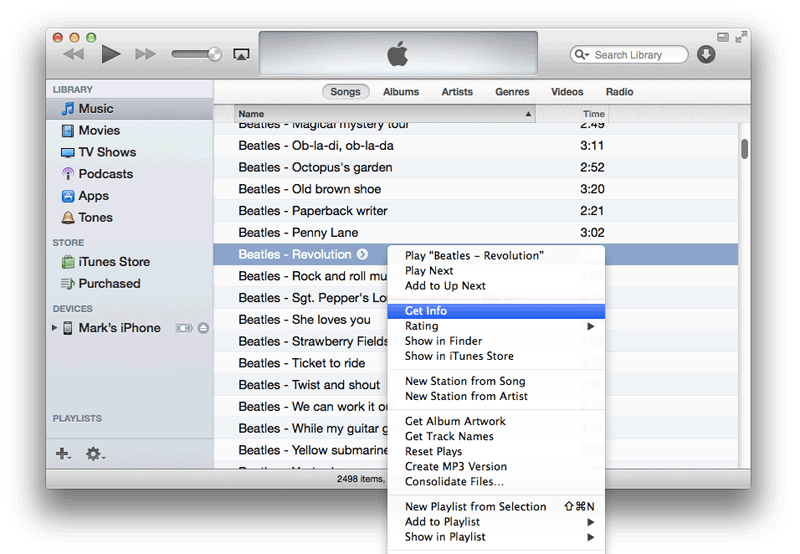Image resolution: width=800 pixels, height=554 pixels.
Task: Click the eject icon beside Mark's iPhone
Action: pos(203,328)
